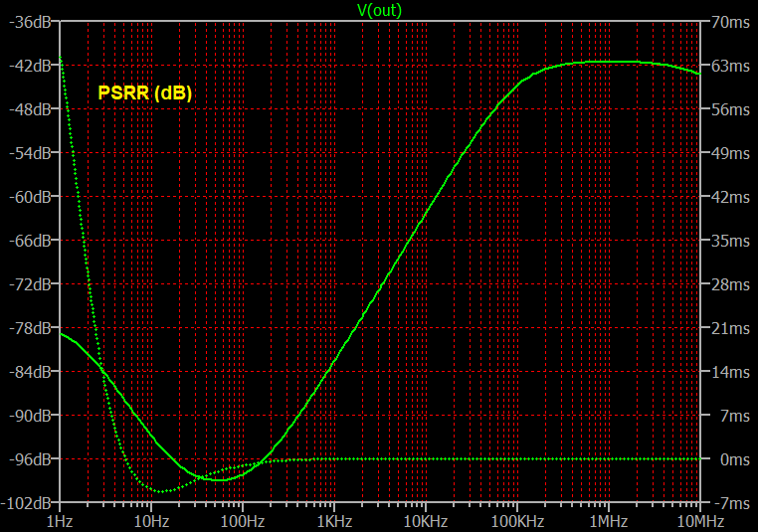The image size is (758, 532).
Task: Click the 10Hz frequency axis label
Action: point(151,522)
